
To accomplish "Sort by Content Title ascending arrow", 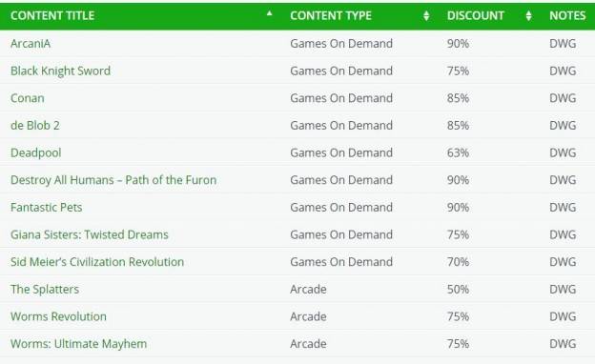I will (x=270, y=13).
